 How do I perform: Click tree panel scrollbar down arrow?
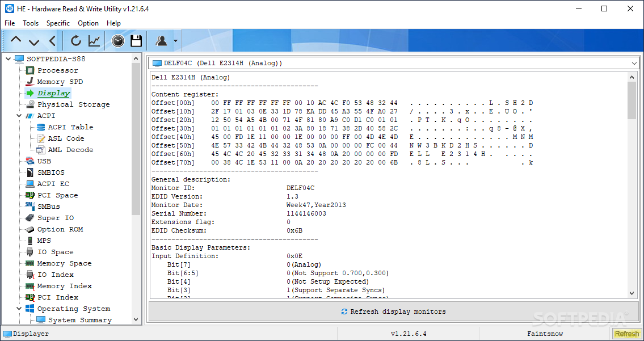tap(136, 319)
